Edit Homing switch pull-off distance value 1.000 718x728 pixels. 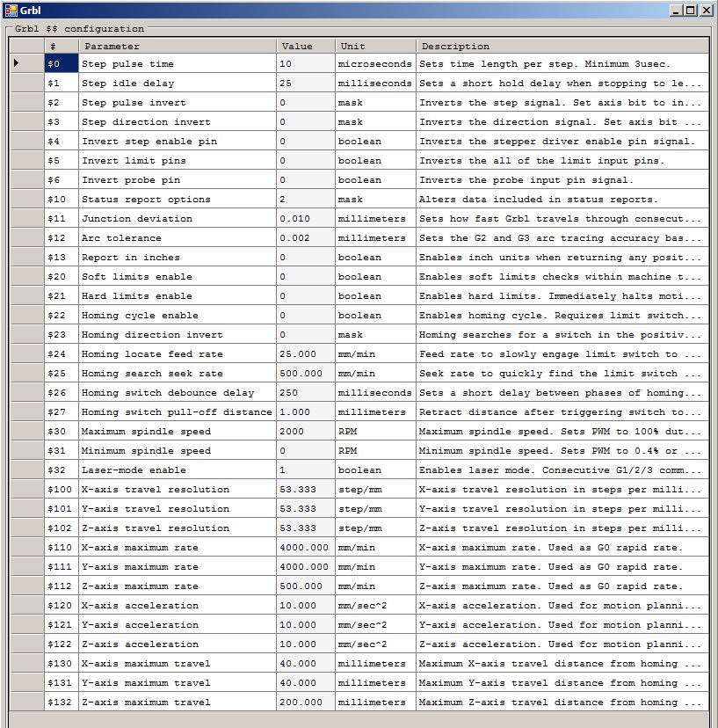pyautogui.click(x=307, y=412)
